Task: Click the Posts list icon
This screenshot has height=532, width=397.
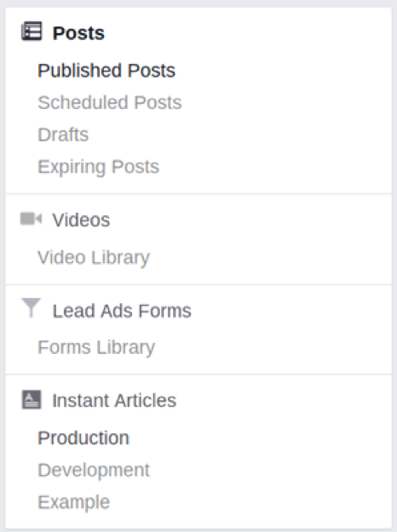Action: tap(32, 31)
